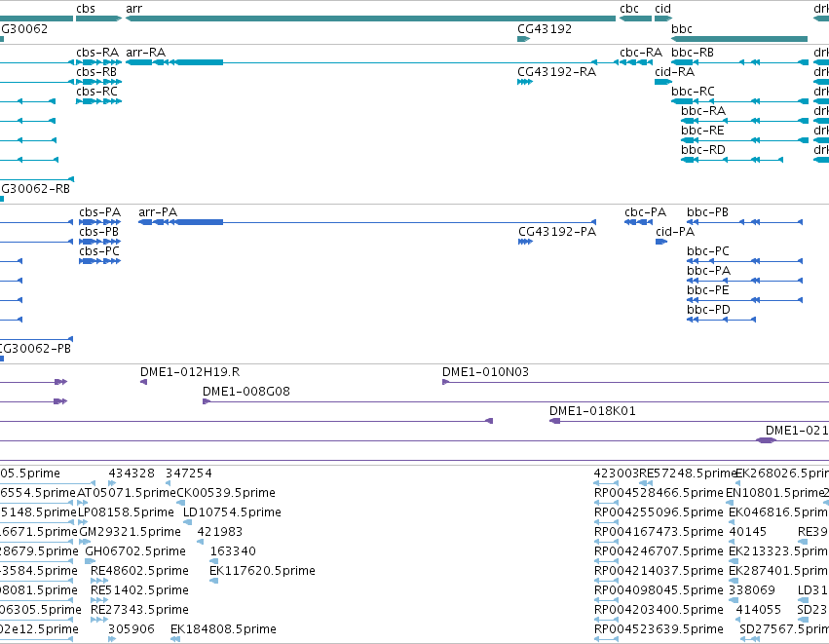The height and width of the screenshot is (644, 829).
Task: Open EST 305906
Action: click(132, 629)
